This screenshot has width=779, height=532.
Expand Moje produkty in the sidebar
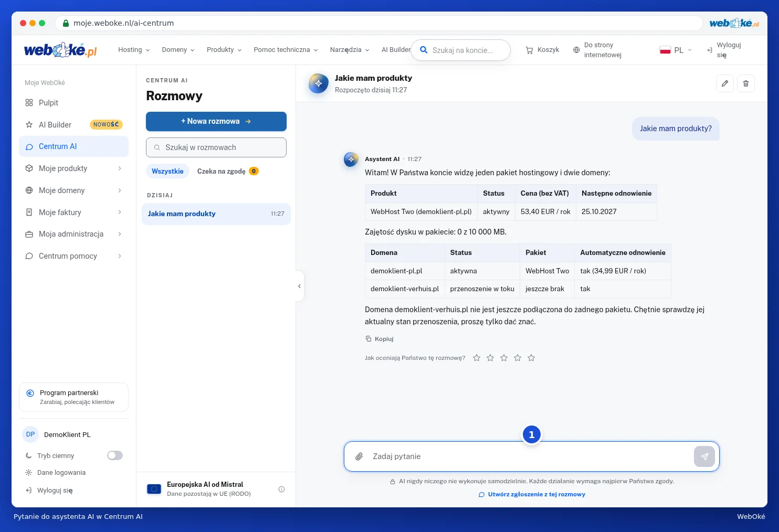pyautogui.click(x=74, y=168)
